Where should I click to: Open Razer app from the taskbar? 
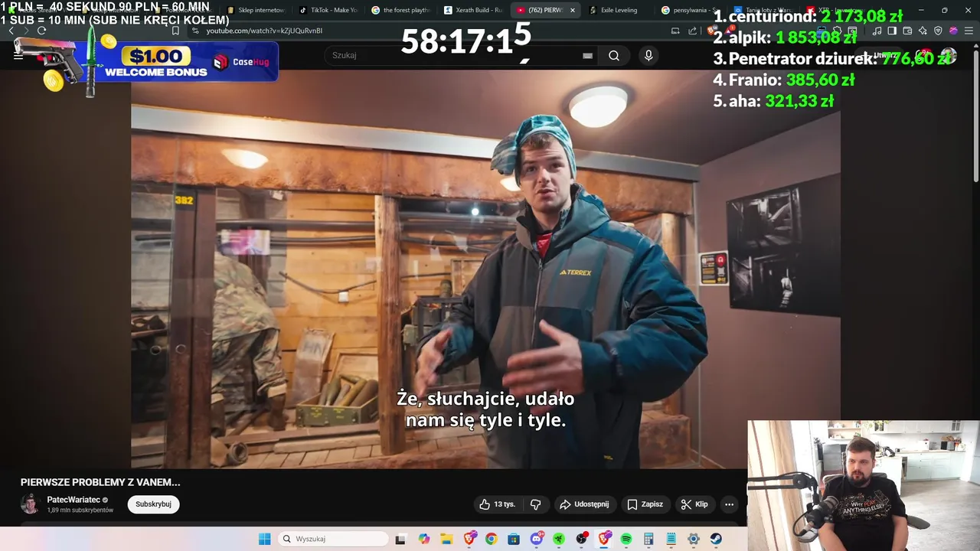click(x=559, y=539)
